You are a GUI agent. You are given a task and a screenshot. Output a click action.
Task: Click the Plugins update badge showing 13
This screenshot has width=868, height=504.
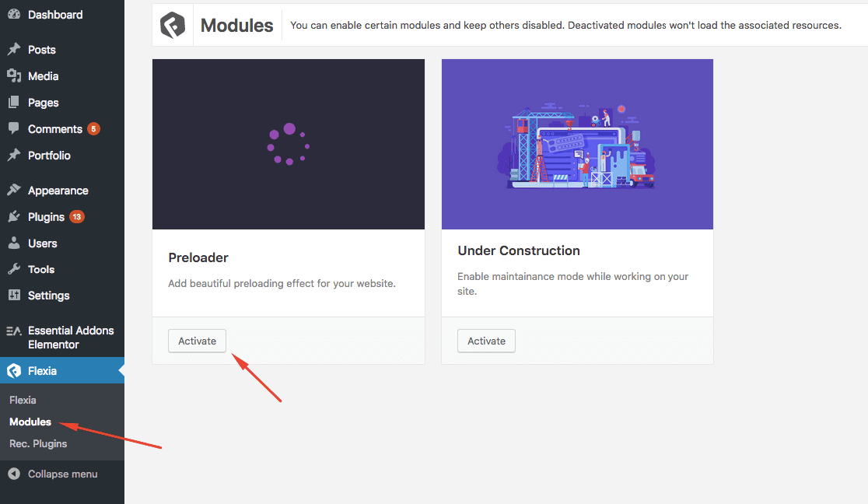pos(77,216)
